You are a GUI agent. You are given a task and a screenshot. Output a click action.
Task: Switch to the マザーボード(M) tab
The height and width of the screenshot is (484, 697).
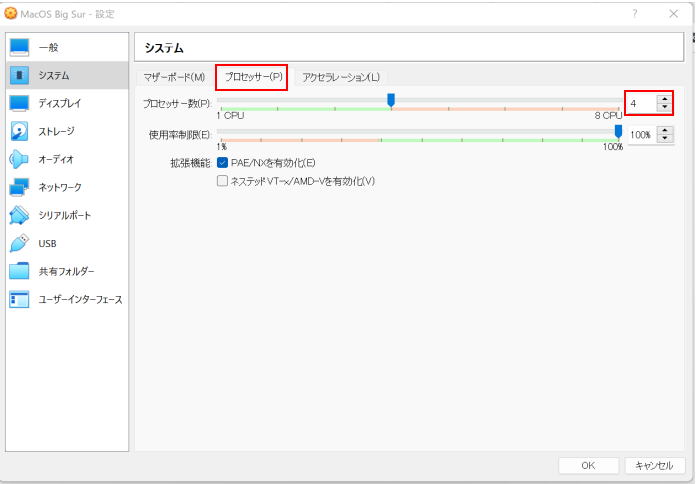click(174, 77)
